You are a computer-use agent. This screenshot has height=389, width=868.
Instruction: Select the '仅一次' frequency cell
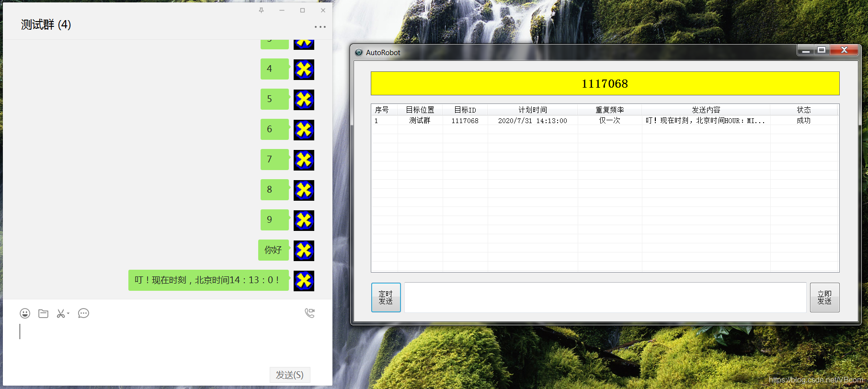click(610, 121)
